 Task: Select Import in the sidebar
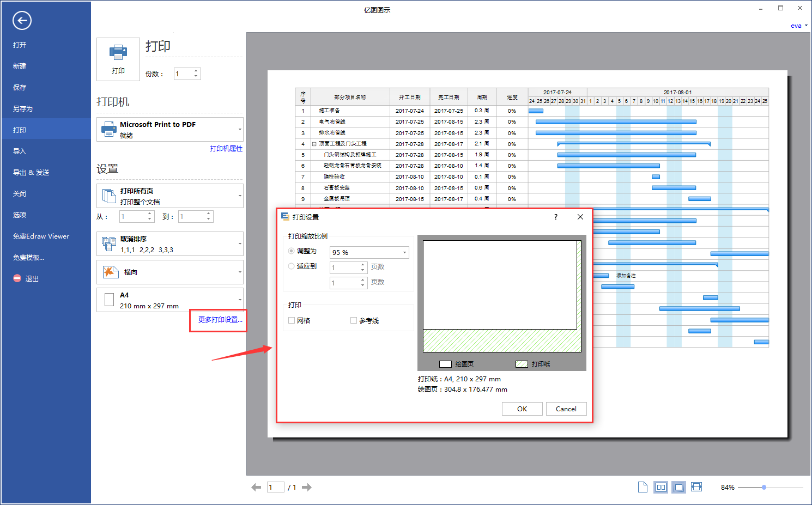click(20, 151)
